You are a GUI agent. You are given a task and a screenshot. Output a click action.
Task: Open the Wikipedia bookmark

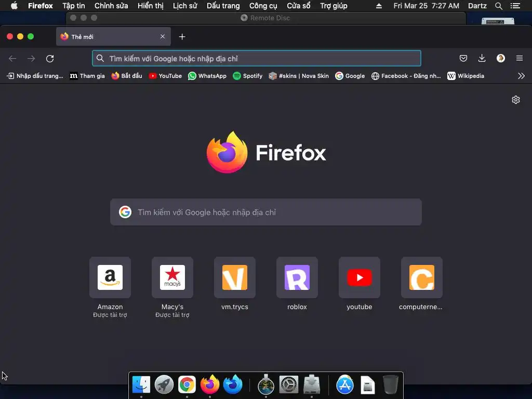[x=465, y=76]
